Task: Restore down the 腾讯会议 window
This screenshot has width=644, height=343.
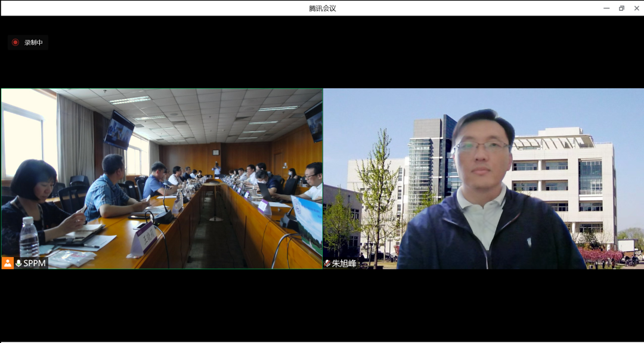Action: click(621, 8)
